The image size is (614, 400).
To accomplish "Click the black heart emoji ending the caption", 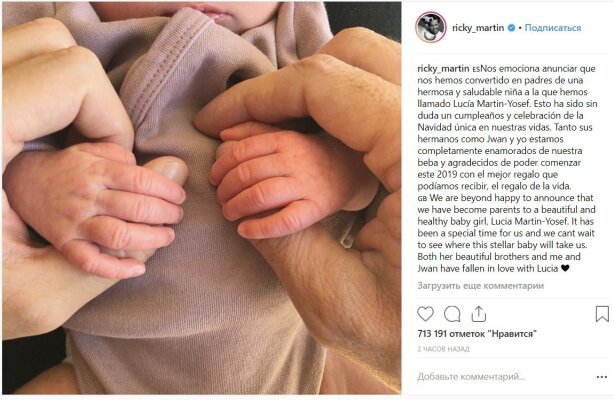I will click(x=565, y=268).
